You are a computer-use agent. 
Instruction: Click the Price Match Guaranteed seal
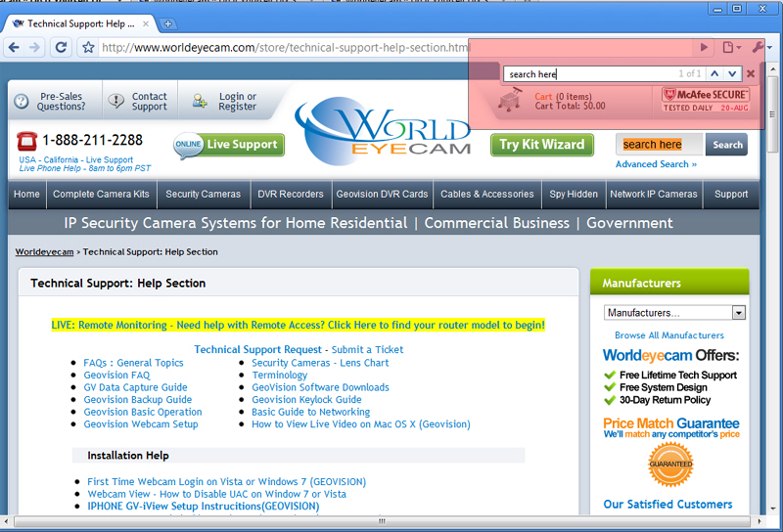671,464
